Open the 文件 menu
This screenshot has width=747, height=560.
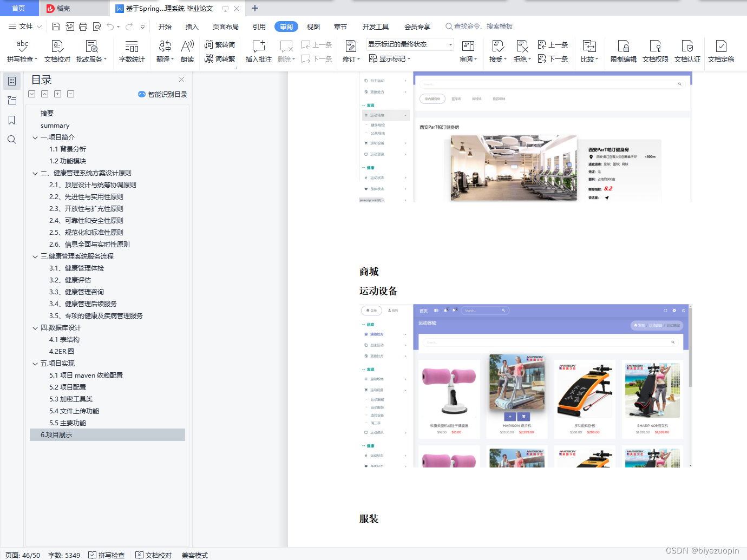coord(25,27)
